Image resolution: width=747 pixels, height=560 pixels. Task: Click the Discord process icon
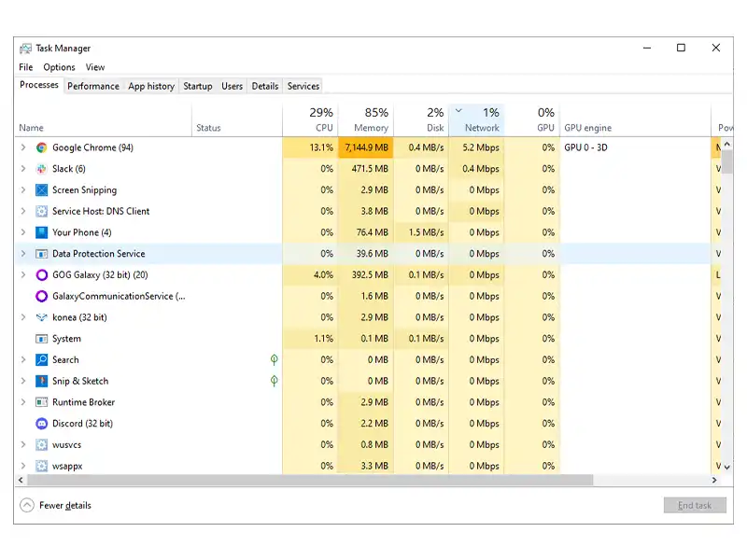(41, 424)
